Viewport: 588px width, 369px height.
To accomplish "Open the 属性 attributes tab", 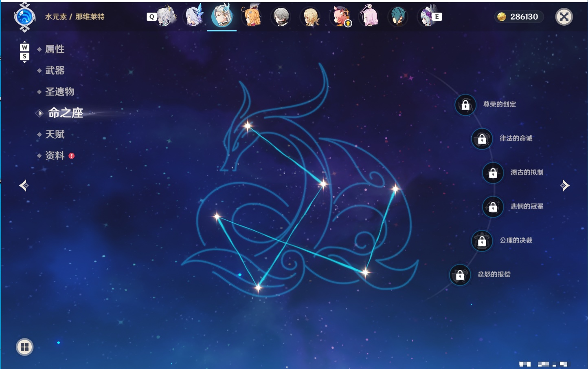I will tap(55, 49).
